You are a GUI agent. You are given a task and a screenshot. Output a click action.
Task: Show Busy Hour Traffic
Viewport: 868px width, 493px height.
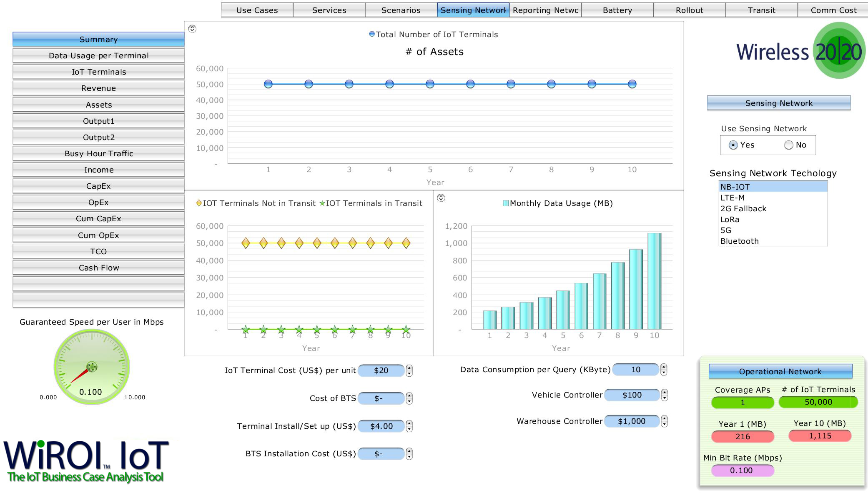(98, 153)
